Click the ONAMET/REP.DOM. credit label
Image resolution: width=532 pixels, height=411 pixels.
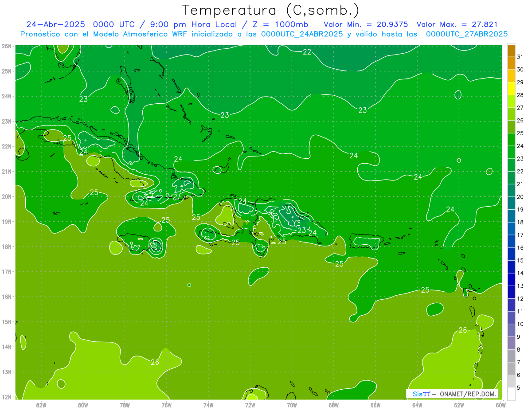pyautogui.click(x=469, y=394)
